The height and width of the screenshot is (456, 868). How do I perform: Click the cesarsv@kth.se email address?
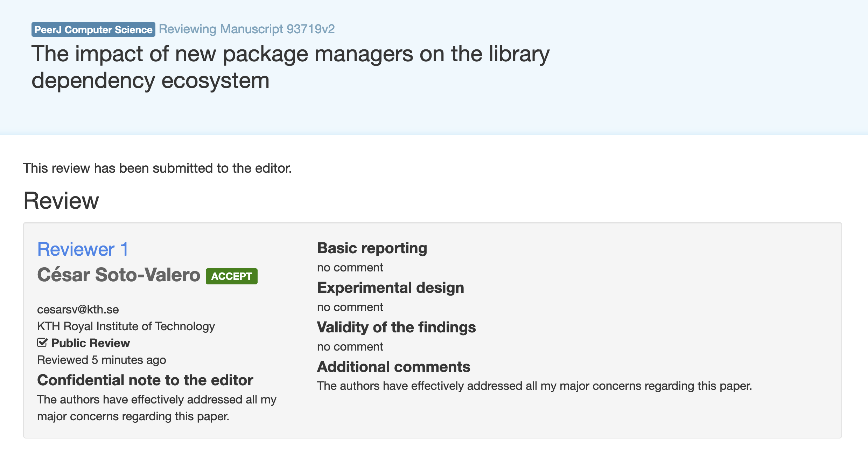click(x=78, y=309)
